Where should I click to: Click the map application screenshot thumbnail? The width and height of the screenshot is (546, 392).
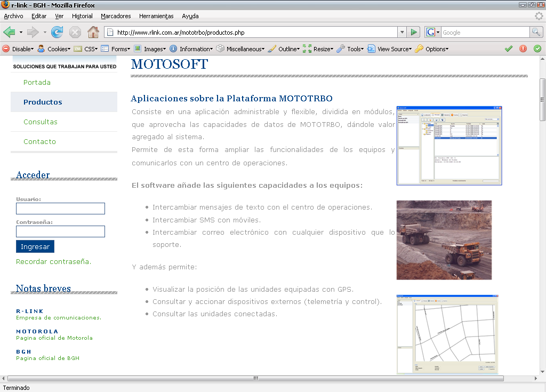tap(447, 334)
